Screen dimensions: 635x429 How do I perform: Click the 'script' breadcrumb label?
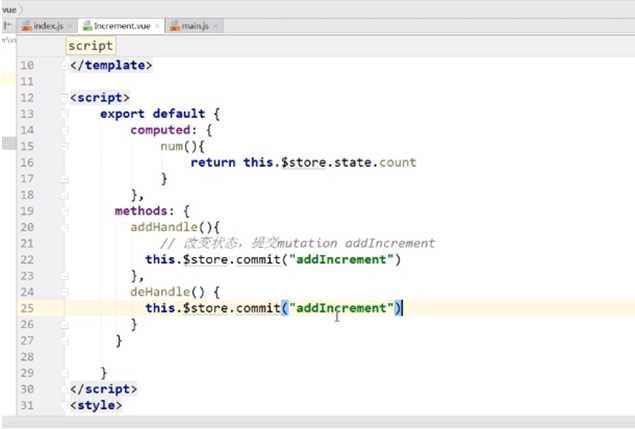click(90, 46)
